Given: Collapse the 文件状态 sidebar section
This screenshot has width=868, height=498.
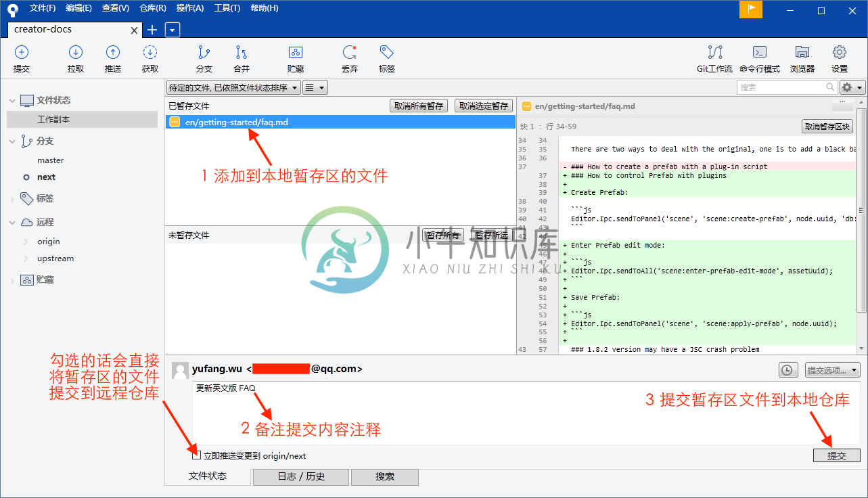Looking at the screenshot, I should 12,101.
